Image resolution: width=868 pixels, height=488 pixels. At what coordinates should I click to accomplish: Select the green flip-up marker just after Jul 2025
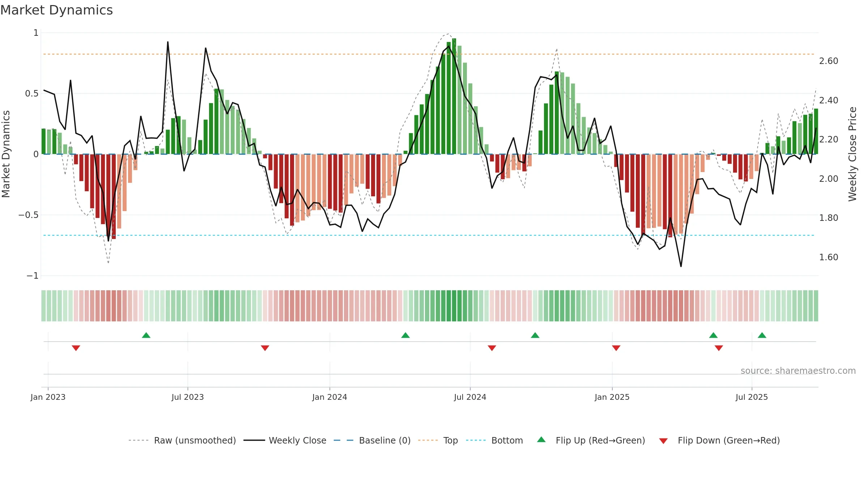[x=762, y=335]
